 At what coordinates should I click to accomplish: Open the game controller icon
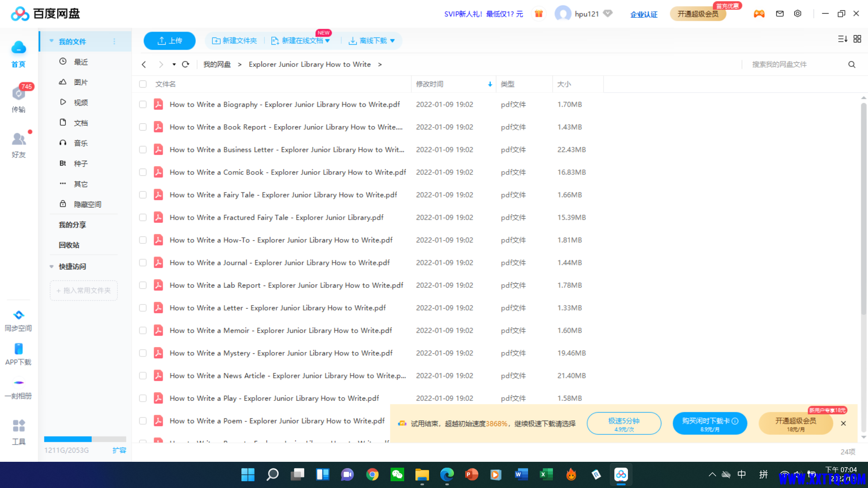759,14
